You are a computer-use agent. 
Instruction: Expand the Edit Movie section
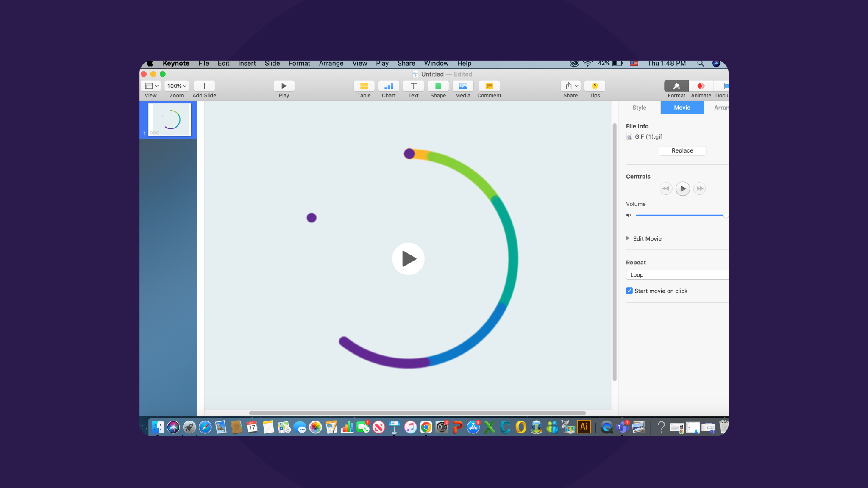point(628,238)
